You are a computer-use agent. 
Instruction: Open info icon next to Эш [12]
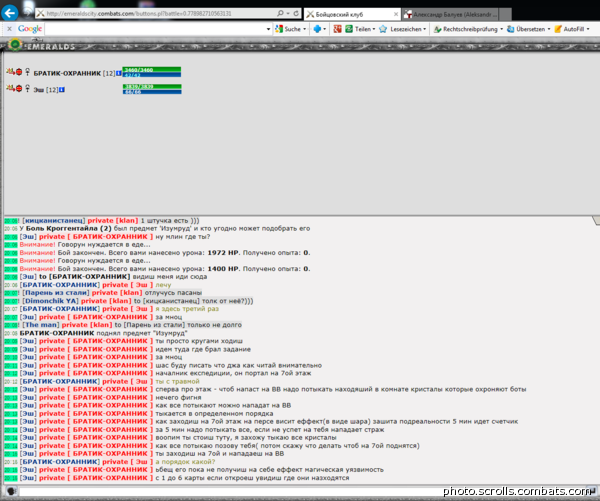click(62, 90)
